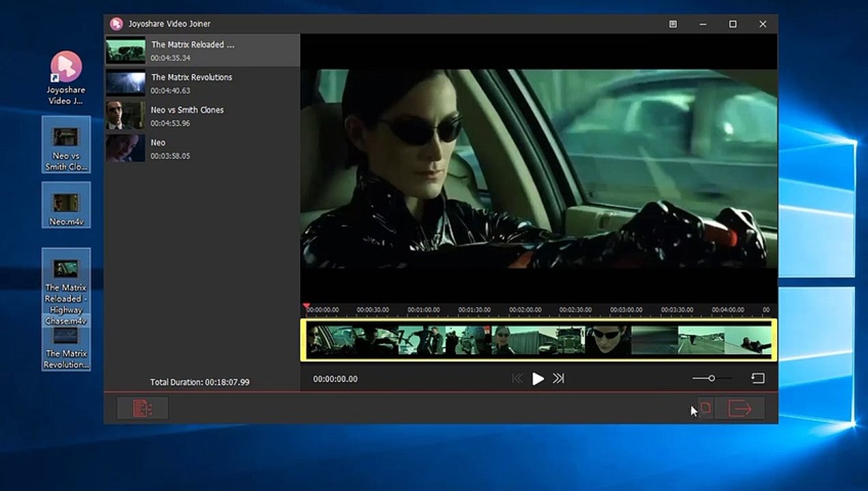Maximize the Joyoshare Video Joiner window
Image resolution: width=868 pixels, height=491 pixels.
point(733,24)
